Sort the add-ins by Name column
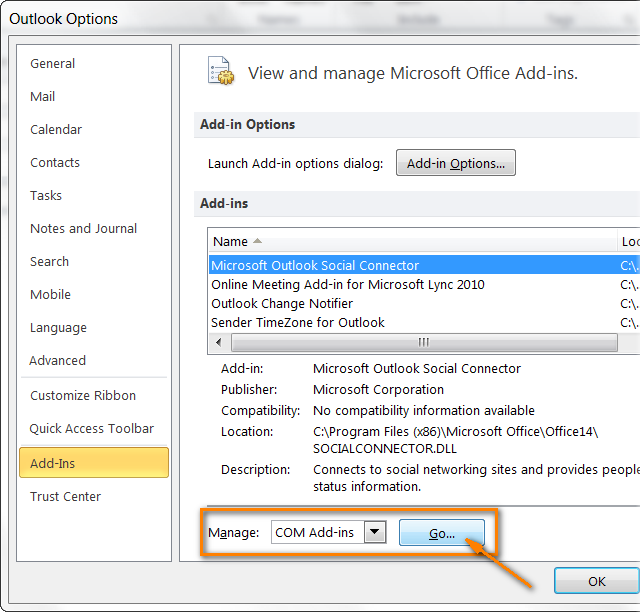640x612 pixels. pos(231,242)
